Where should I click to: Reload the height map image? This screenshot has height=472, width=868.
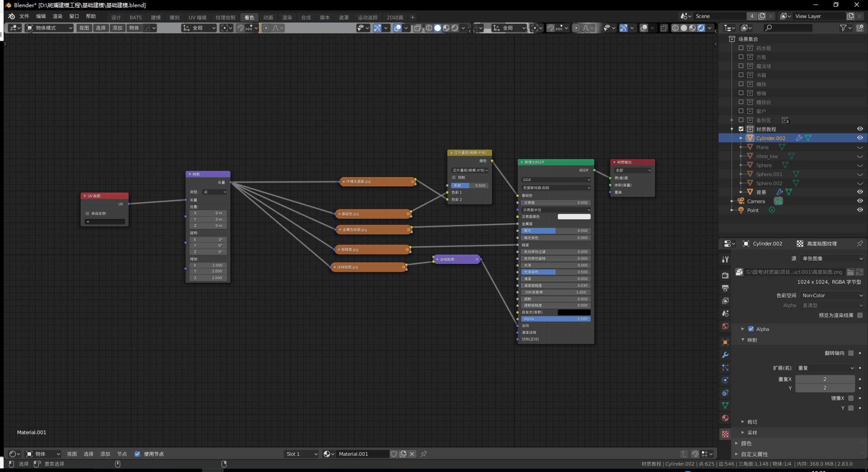tap(859, 272)
